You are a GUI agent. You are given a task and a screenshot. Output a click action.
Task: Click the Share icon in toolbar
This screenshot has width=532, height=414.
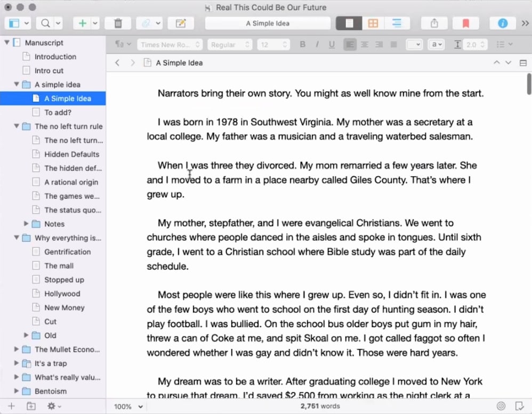[x=434, y=23]
